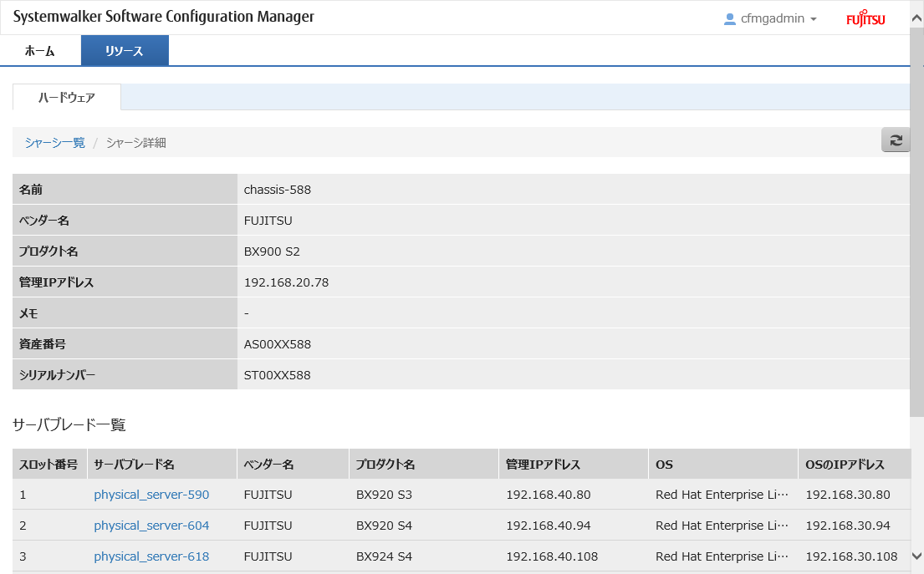Open physical_server-618 server blade link
This screenshot has width=924, height=574.
[x=151, y=556]
